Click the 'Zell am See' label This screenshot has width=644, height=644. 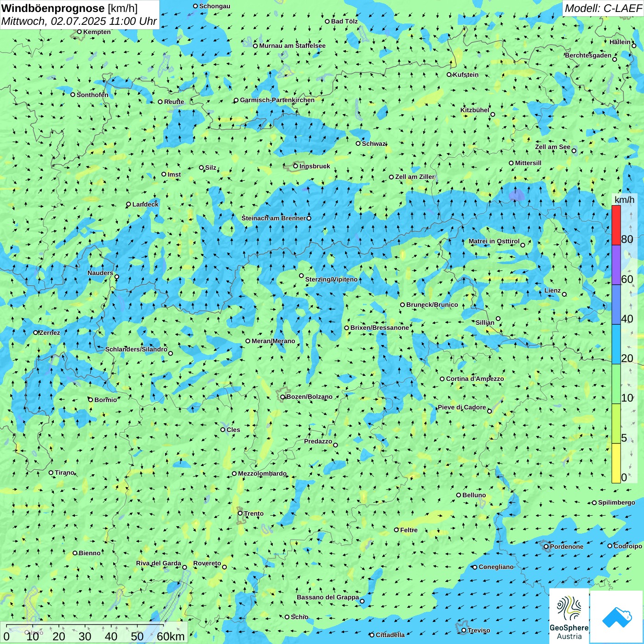[x=552, y=147]
